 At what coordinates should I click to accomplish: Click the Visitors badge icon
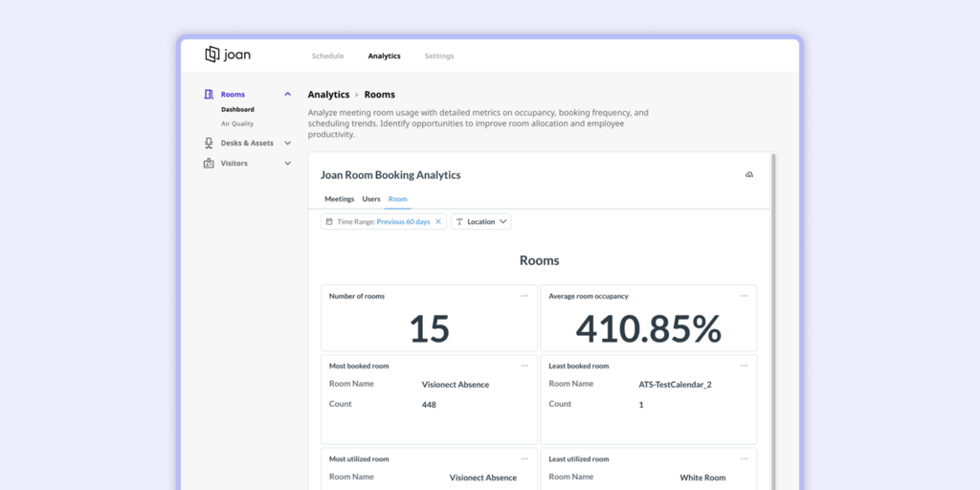pyautogui.click(x=209, y=163)
